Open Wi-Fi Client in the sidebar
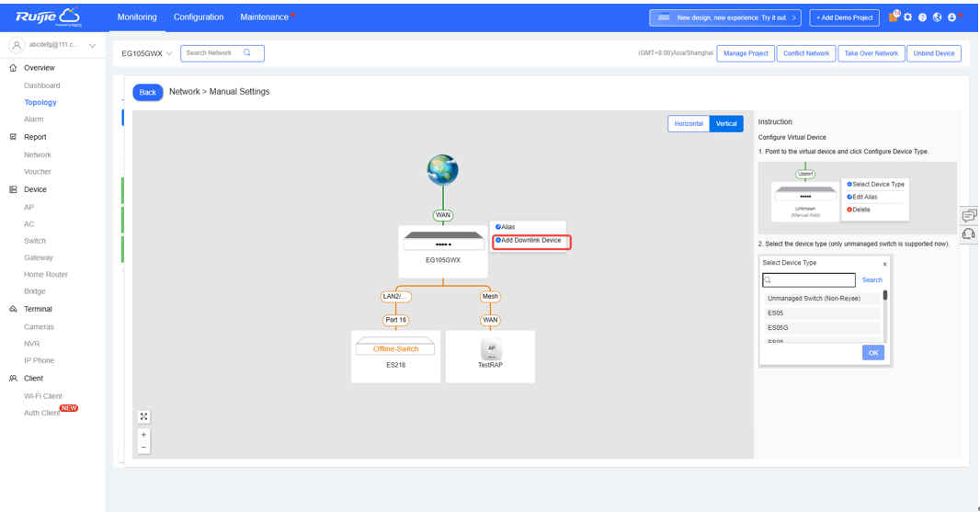The height and width of the screenshot is (512, 980). click(43, 396)
